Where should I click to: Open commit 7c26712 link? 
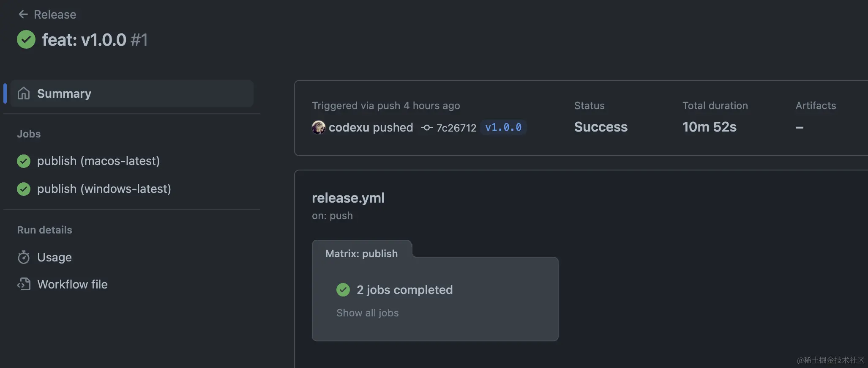point(456,128)
